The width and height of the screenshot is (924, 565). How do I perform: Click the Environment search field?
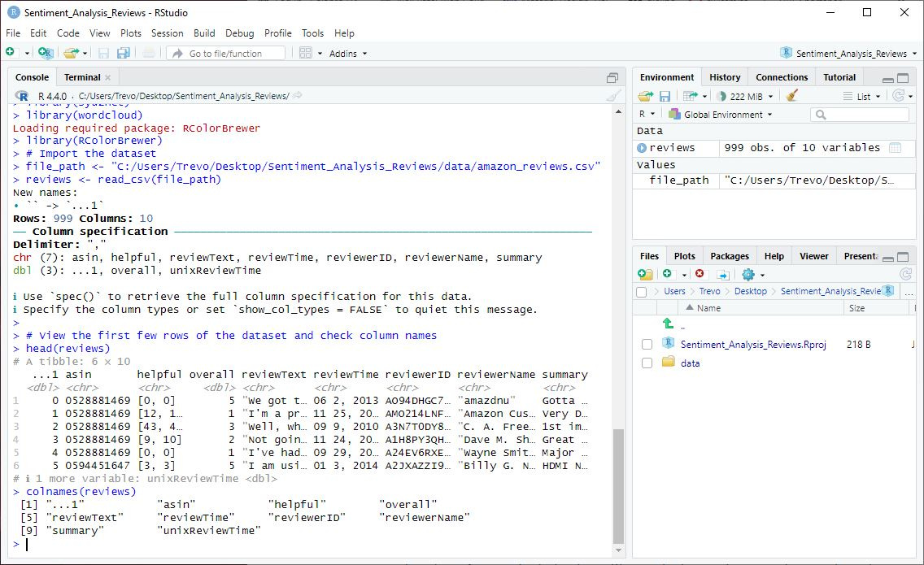click(x=860, y=115)
